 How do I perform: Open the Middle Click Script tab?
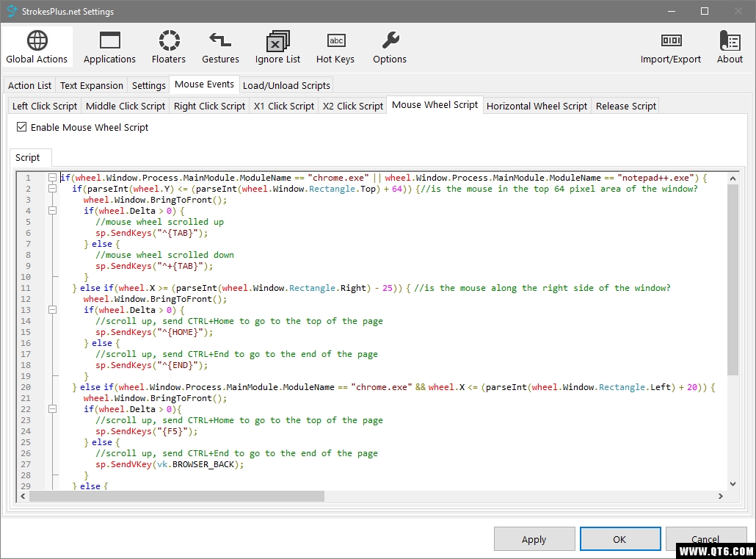tap(126, 107)
